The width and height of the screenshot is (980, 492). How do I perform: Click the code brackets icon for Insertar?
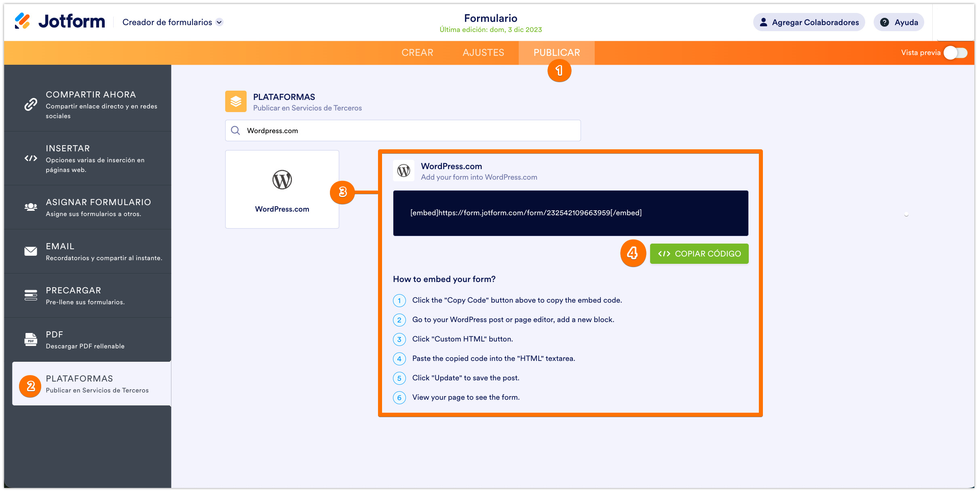[x=31, y=158]
